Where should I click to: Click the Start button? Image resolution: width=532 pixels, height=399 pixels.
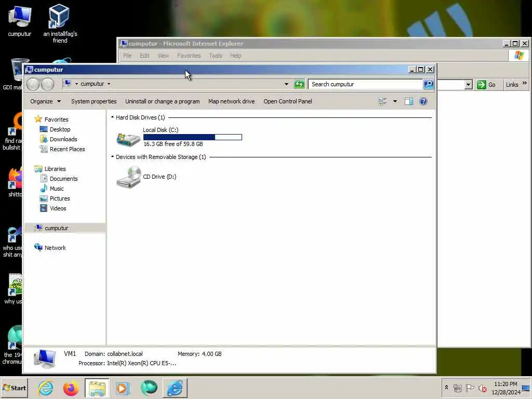coord(14,388)
